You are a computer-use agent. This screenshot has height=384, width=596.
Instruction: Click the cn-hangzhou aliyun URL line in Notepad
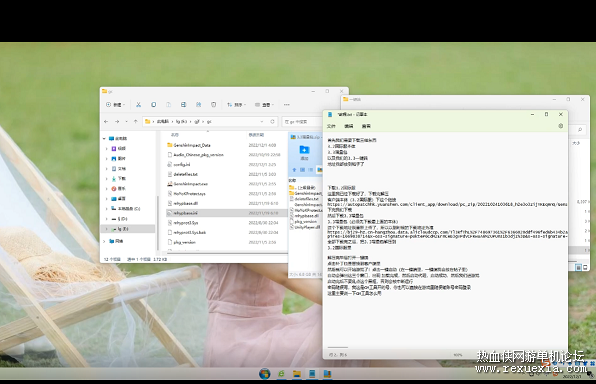pyautogui.click(x=447, y=232)
